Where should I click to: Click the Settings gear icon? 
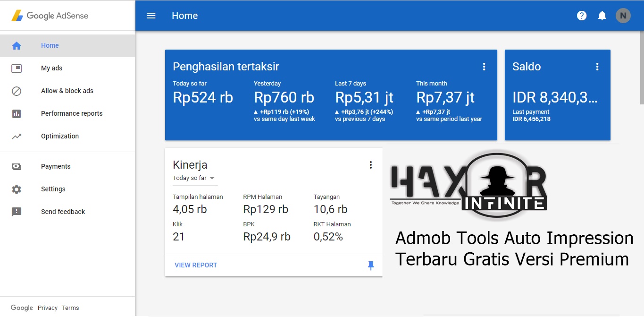tap(17, 189)
